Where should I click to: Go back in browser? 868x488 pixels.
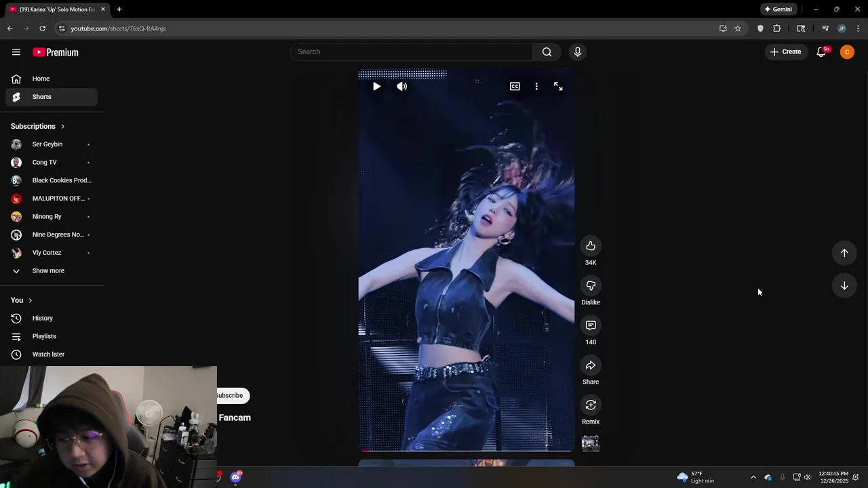[9, 28]
